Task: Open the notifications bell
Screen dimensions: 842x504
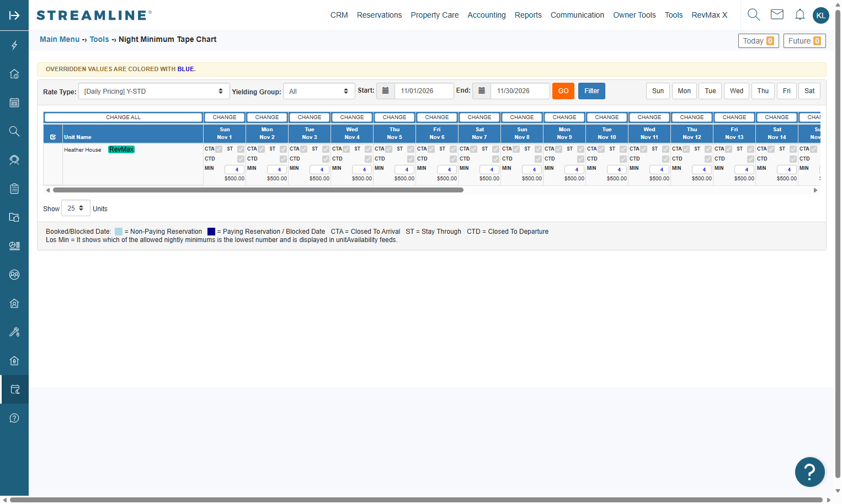Action: 800,15
